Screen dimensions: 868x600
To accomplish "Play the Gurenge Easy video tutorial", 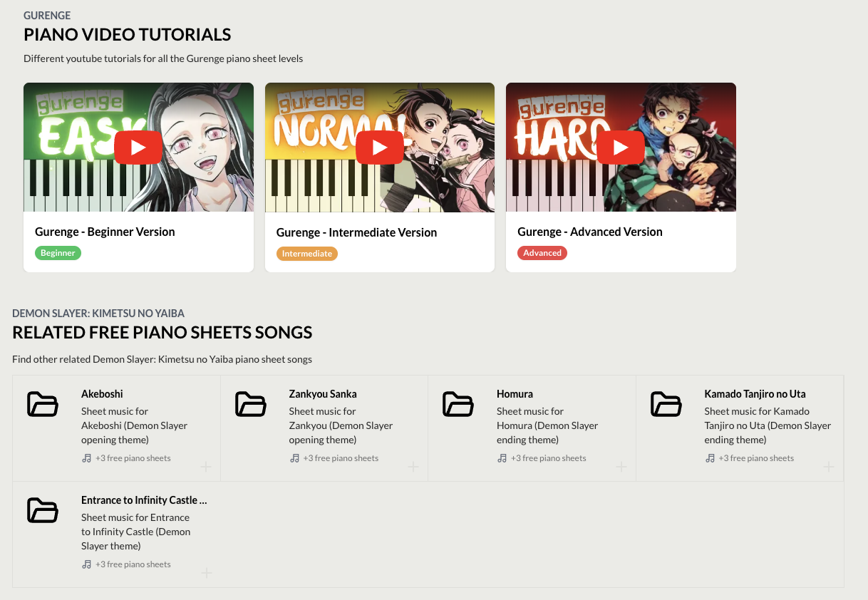I will click(x=138, y=148).
